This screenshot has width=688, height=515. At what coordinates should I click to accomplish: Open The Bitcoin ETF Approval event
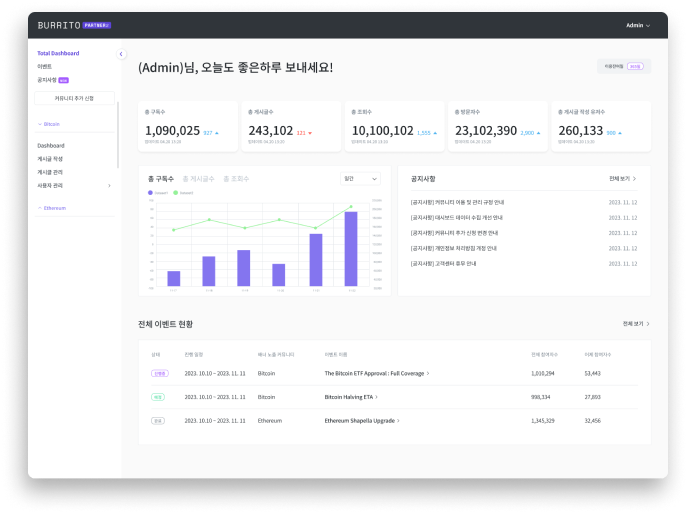point(375,373)
